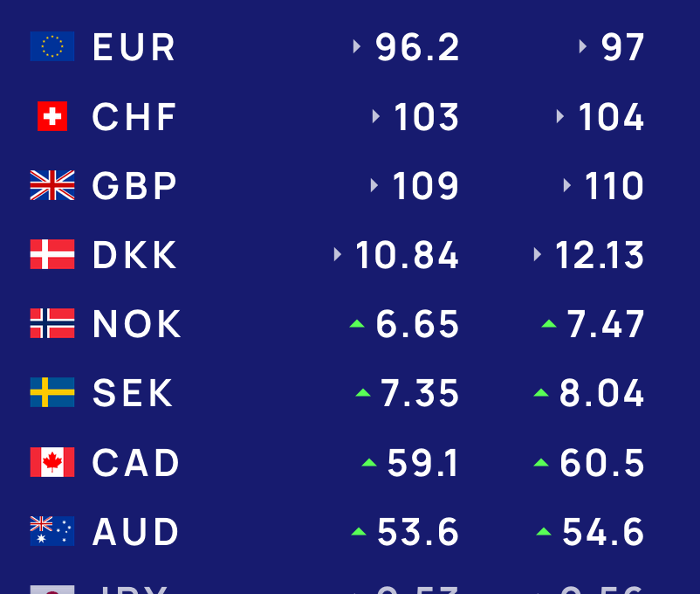Click the United Kingdom flag icon
The image size is (700, 594).
pyautogui.click(x=52, y=185)
